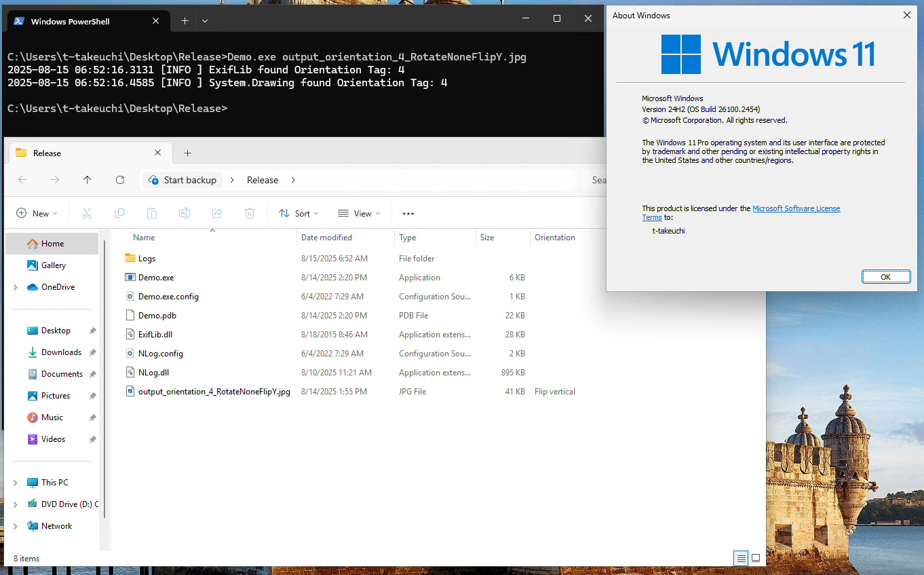
Task: Click the Delete trash icon in Explorer toolbar
Action: (x=250, y=213)
